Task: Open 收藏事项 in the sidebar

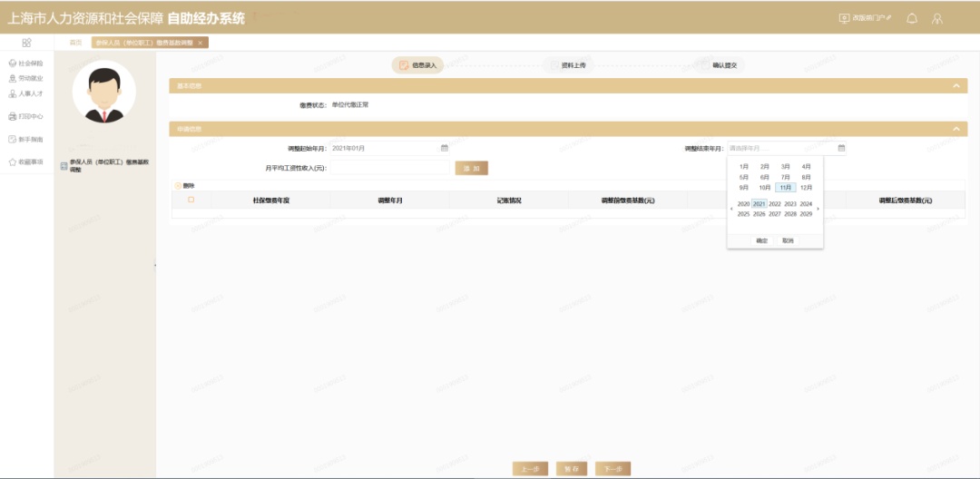Action: click(x=26, y=161)
